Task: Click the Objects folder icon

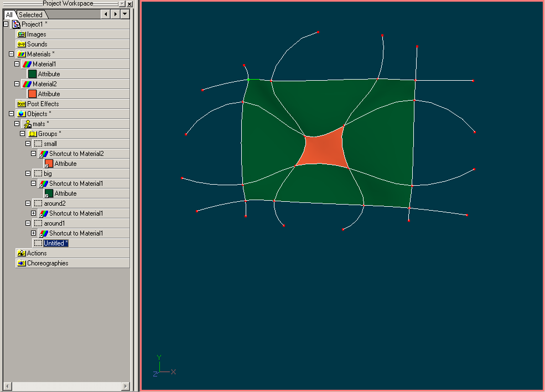Action: [x=22, y=114]
